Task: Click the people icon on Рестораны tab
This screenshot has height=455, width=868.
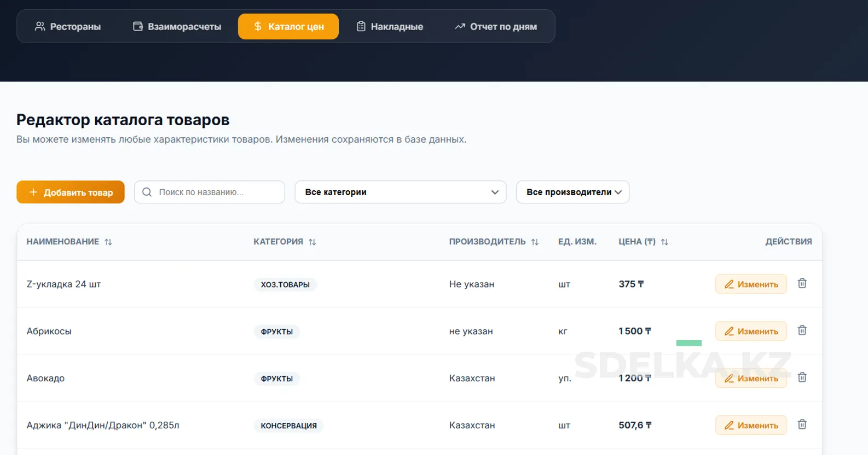Action: coord(40,26)
